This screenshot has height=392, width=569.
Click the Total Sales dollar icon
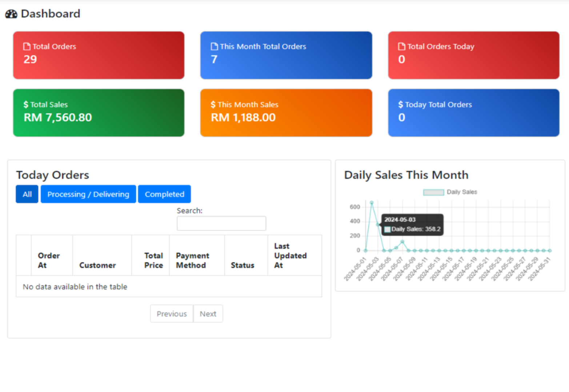pos(26,105)
